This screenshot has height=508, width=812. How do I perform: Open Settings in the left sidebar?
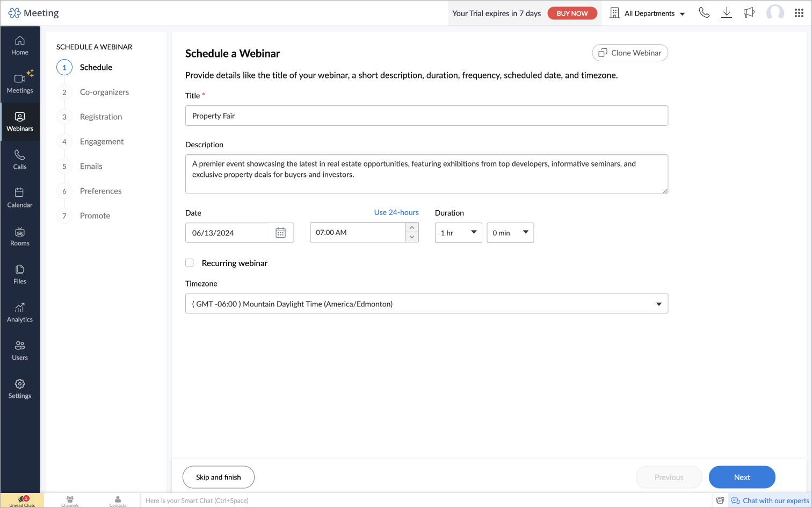pos(20,389)
